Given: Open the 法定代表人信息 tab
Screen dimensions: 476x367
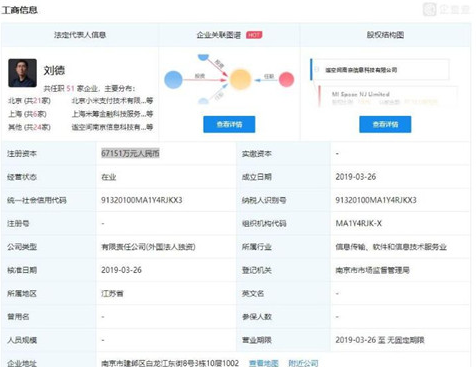Looking at the screenshot, I should 80,35.
